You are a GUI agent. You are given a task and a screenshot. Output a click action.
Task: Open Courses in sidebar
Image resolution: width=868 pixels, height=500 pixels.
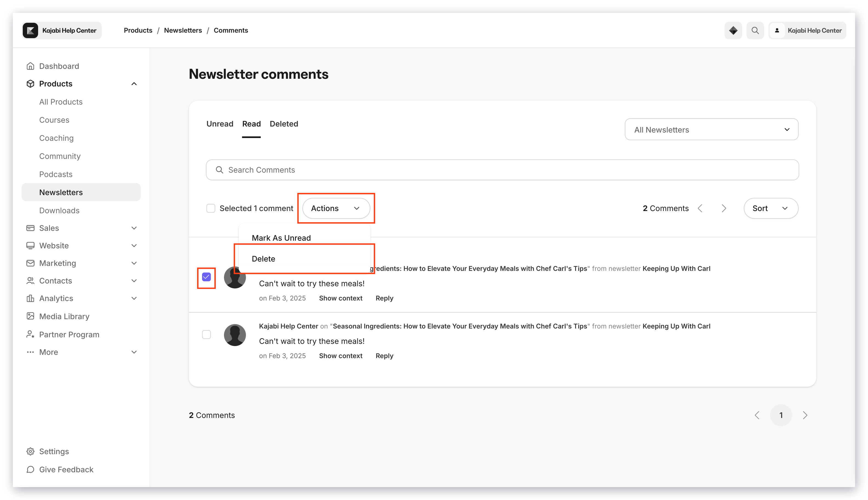point(54,120)
